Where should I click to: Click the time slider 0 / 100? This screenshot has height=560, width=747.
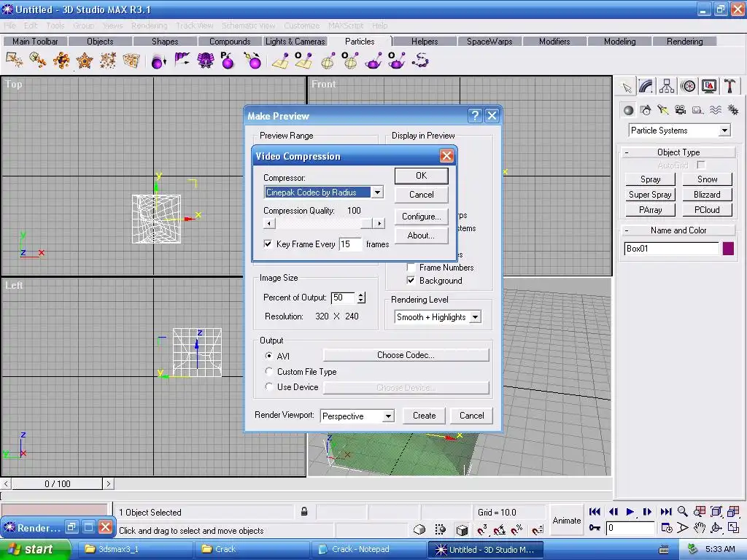57,484
